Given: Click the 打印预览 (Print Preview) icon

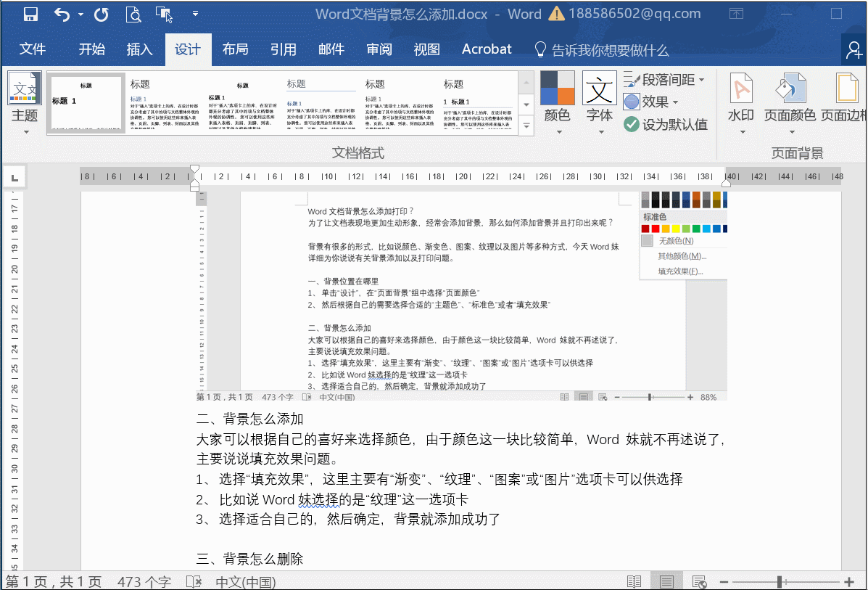Looking at the screenshot, I should click(133, 13).
